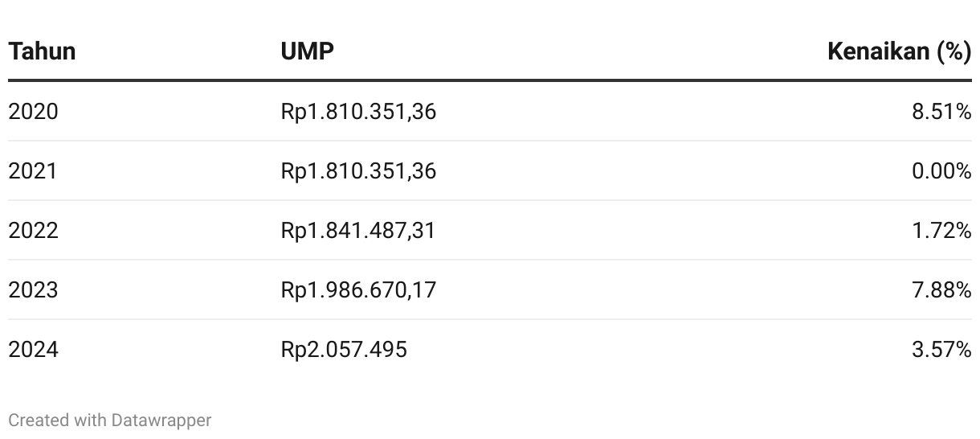Select the 2021 year cell
The width and height of the screenshot is (980, 439).
(x=33, y=170)
